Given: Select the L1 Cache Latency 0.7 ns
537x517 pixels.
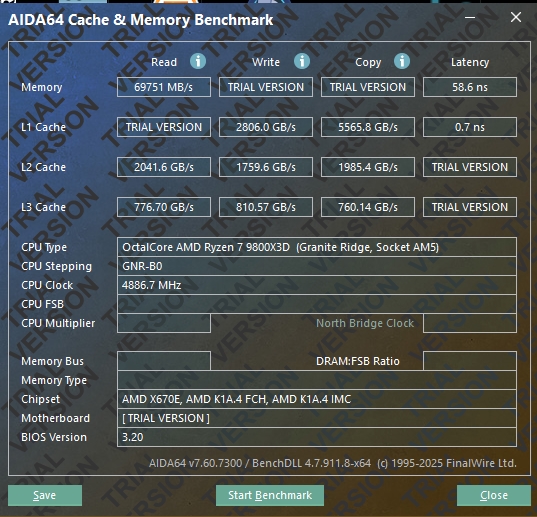Looking at the screenshot, I should [470, 127].
